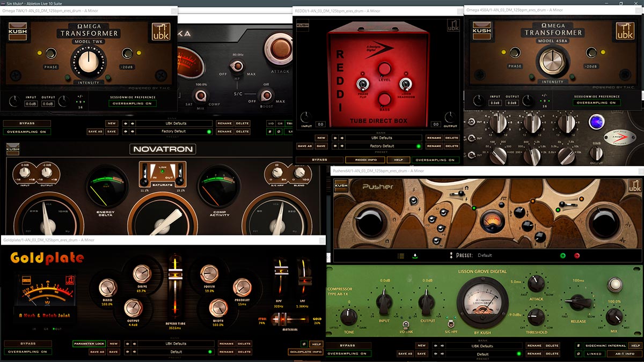Viewport: 644px width, 362px height.
Task: Click the ubk logo in Omega TWK window
Action: click(x=160, y=32)
